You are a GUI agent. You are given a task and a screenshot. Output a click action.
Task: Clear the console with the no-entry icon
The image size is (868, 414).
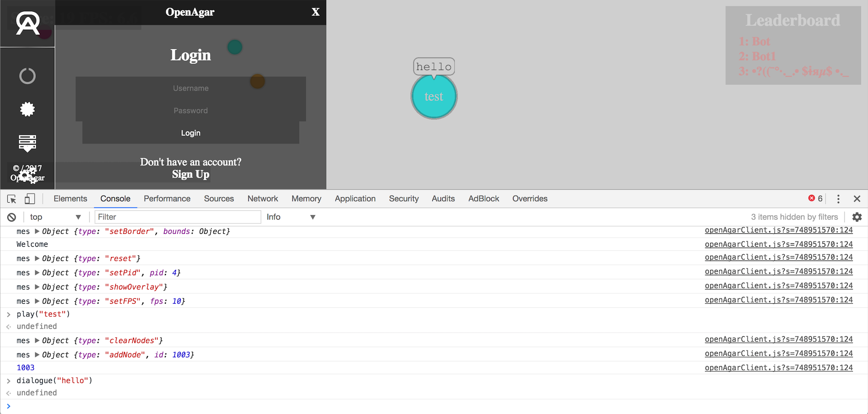11,217
